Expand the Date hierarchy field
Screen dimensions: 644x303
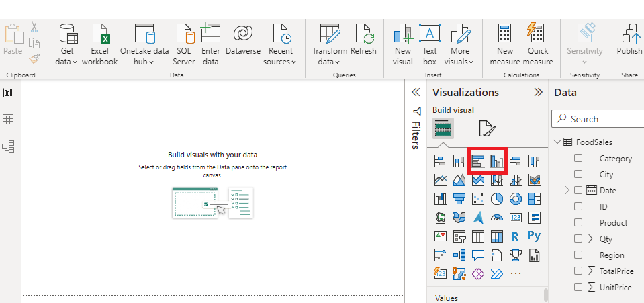click(568, 191)
